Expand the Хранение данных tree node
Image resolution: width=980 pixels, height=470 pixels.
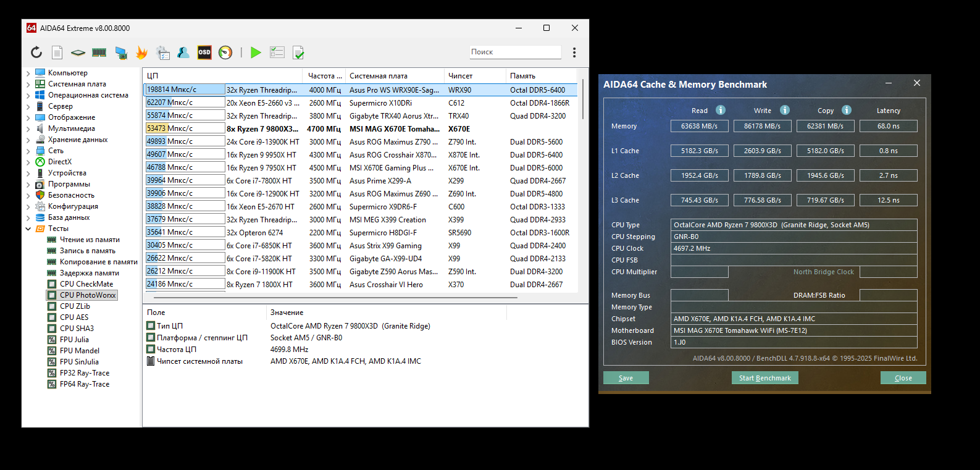pyautogui.click(x=28, y=140)
